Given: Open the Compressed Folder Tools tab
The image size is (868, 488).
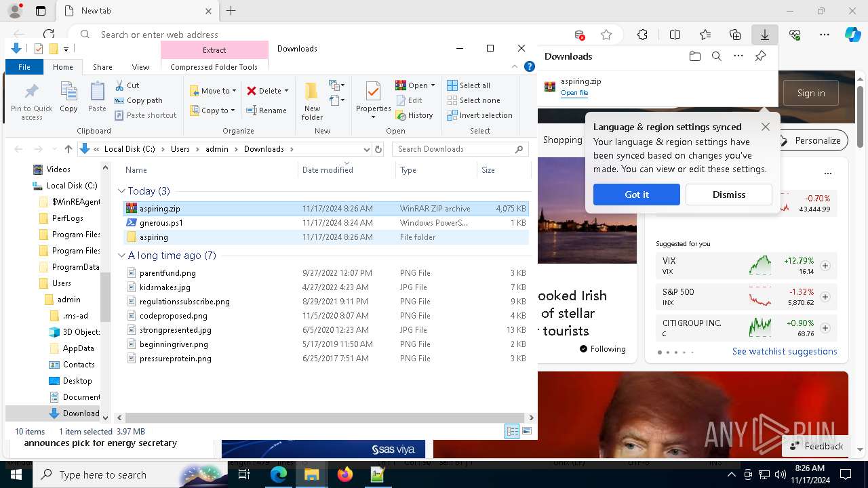Looking at the screenshot, I should point(214,67).
